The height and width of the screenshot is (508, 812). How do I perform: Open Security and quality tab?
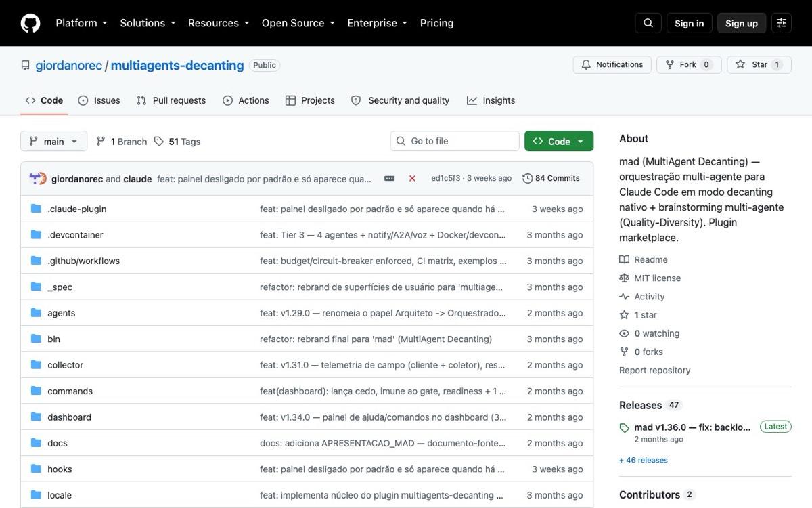pyautogui.click(x=400, y=100)
